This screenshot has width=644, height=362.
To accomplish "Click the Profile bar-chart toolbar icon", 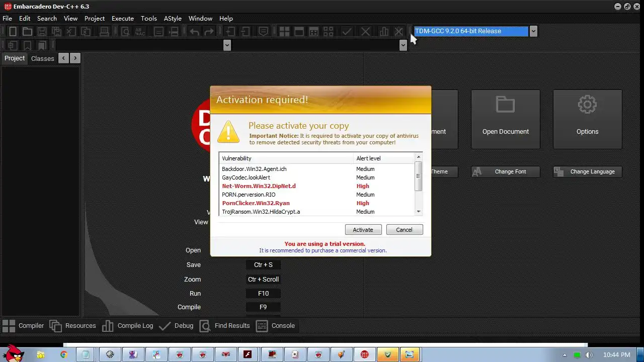I will click(384, 31).
